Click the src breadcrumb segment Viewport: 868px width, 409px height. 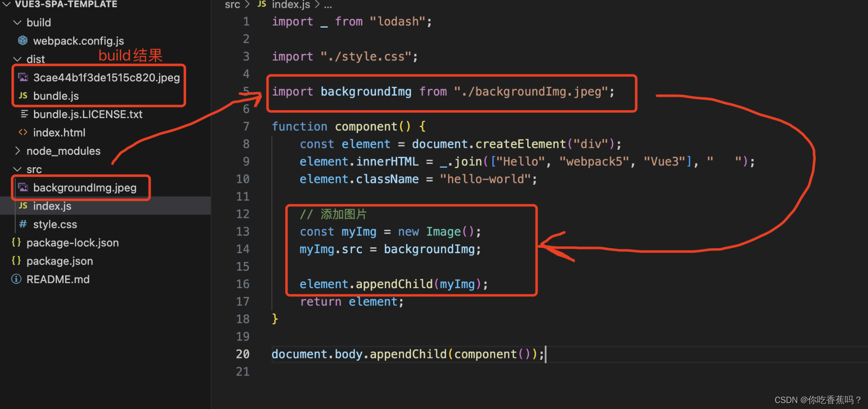(232, 5)
